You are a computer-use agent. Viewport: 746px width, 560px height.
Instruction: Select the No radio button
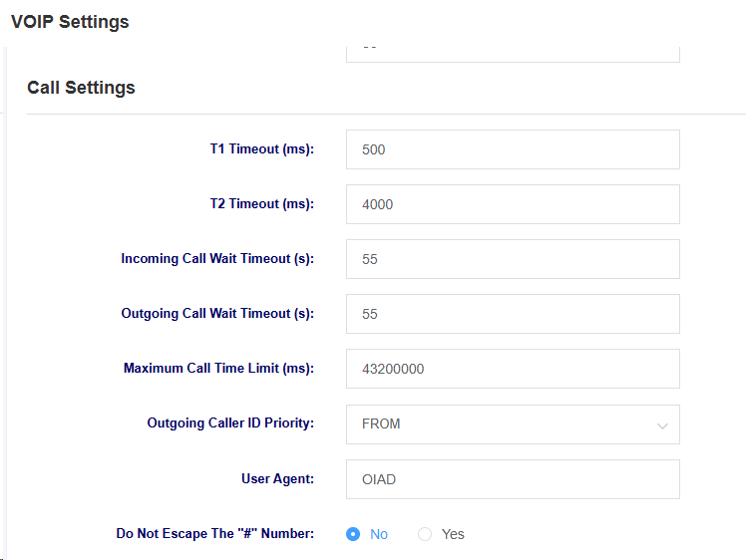click(x=353, y=534)
